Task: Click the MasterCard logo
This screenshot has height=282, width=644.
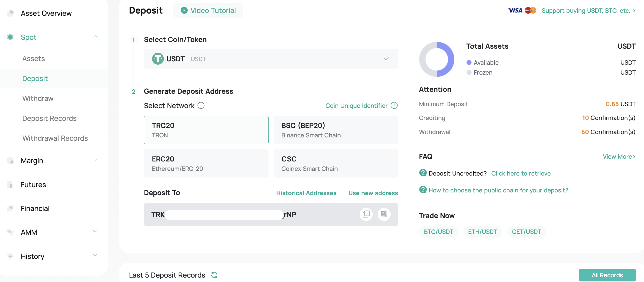Action: [x=530, y=11]
